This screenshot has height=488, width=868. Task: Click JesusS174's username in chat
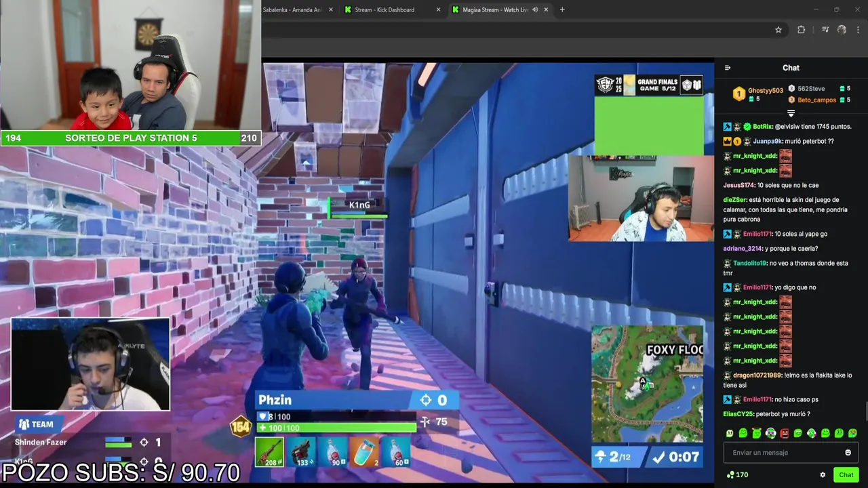tap(738, 185)
